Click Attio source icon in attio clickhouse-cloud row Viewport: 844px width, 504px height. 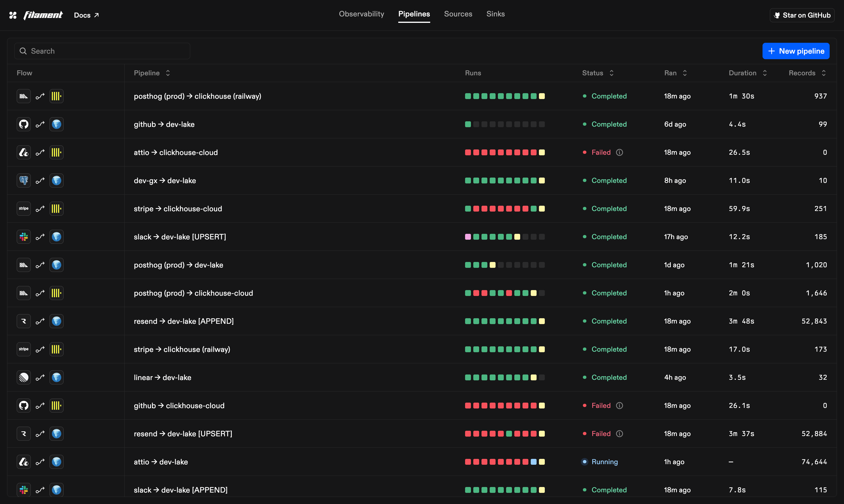coord(24,152)
